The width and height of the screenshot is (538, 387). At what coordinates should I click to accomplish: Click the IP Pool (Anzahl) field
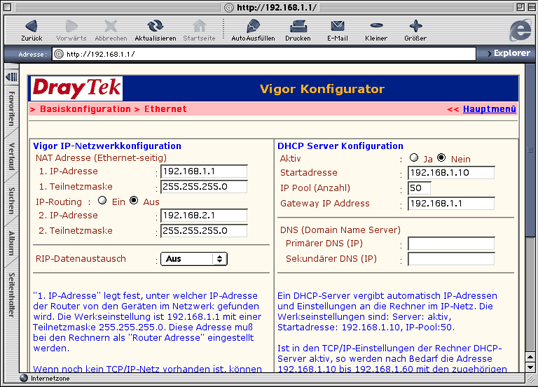[x=419, y=188]
